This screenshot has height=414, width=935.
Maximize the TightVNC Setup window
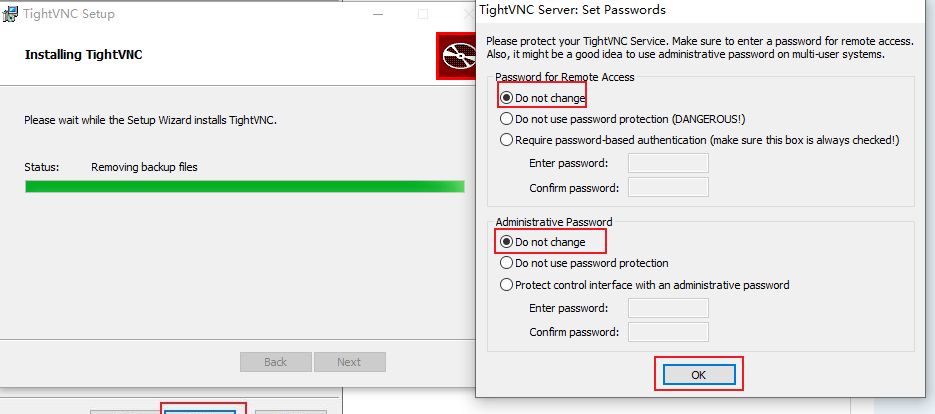[423, 14]
